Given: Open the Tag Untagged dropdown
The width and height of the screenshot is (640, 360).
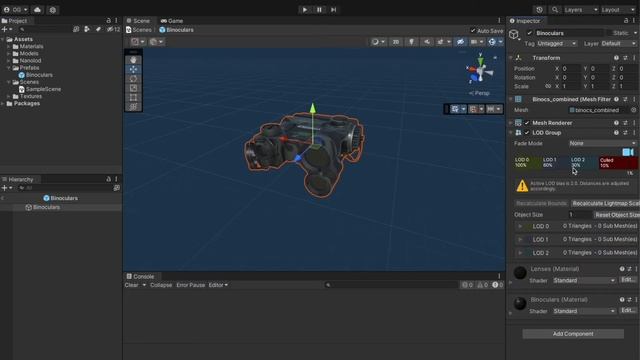Looking at the screenshot, I should (557, 43).
